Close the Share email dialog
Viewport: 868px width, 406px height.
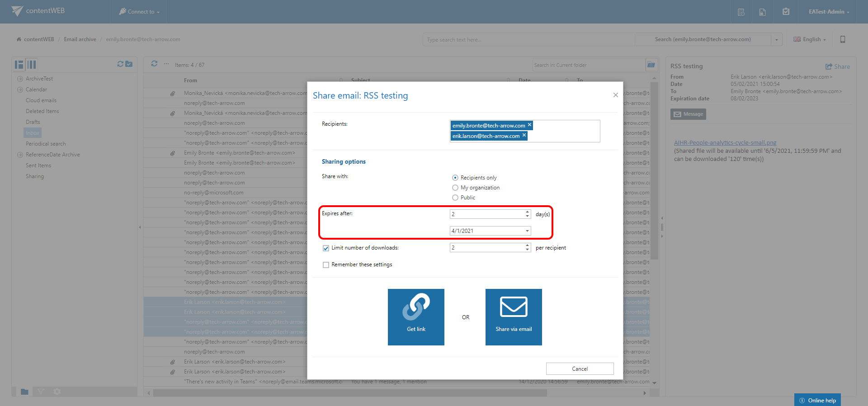click(615, 95)
